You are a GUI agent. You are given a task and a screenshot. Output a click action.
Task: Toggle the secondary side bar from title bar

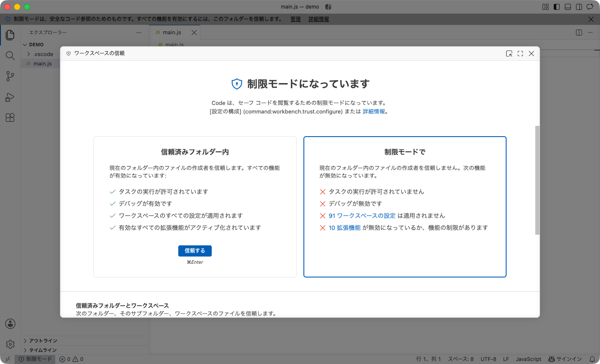pyautogui.click(x=579, y=7)
